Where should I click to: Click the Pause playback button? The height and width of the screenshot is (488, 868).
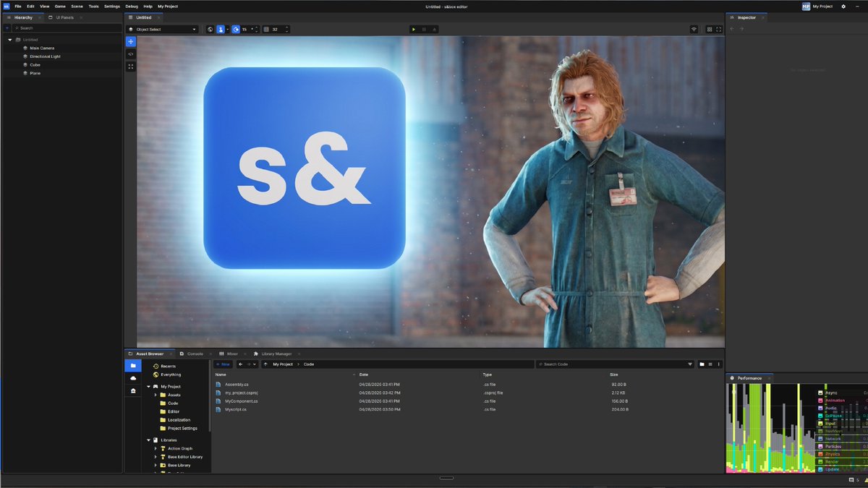424,29
